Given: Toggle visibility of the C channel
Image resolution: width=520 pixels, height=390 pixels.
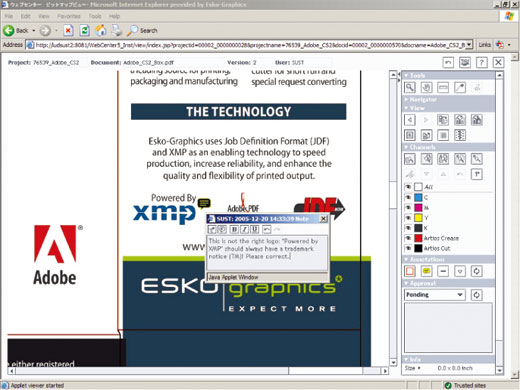Looking at the screenshot, I should pos(407,197).
